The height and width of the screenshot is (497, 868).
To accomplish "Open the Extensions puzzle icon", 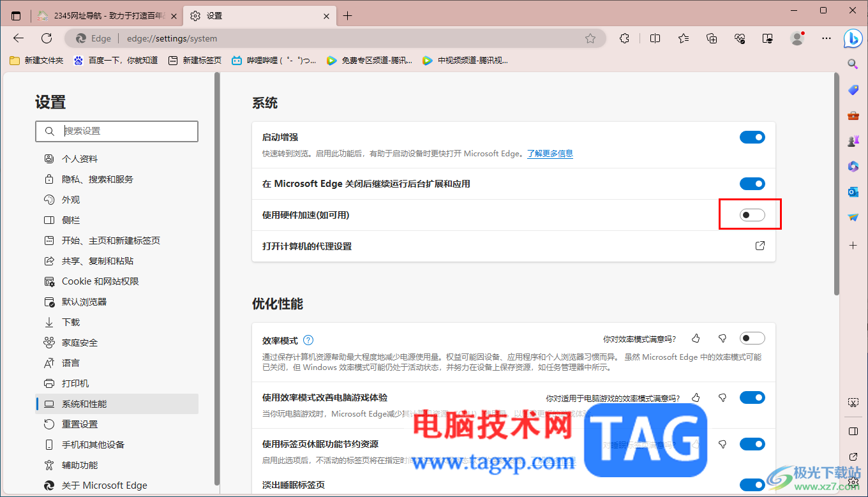I will coord(625,38).
